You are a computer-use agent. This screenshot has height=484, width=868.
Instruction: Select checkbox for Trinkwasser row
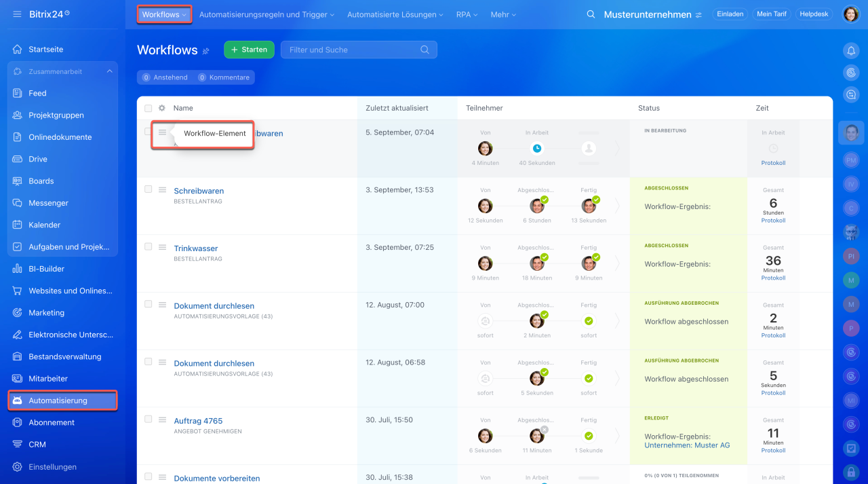pos(149,247)
